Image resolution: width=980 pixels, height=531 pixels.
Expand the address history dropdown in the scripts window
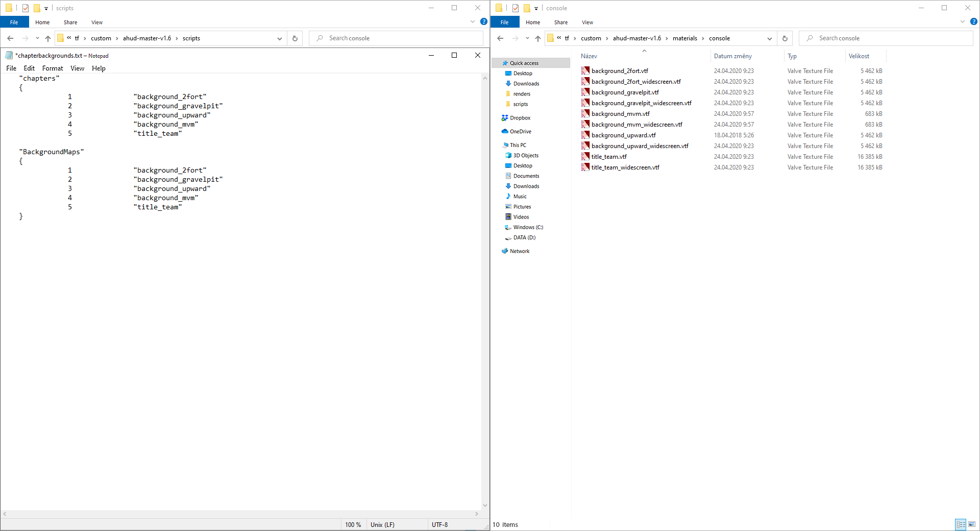(x=280, y=38)
